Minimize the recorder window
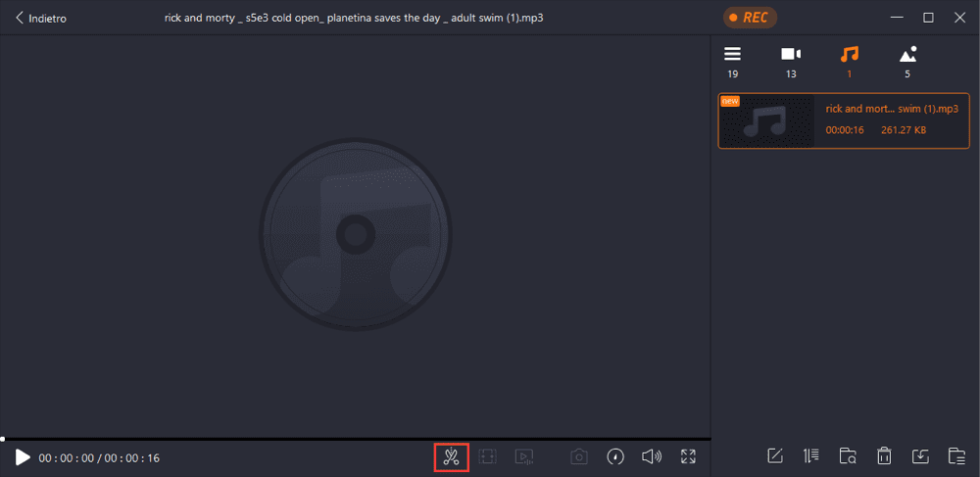The image size is (980, 477). [x=897, y=18]
